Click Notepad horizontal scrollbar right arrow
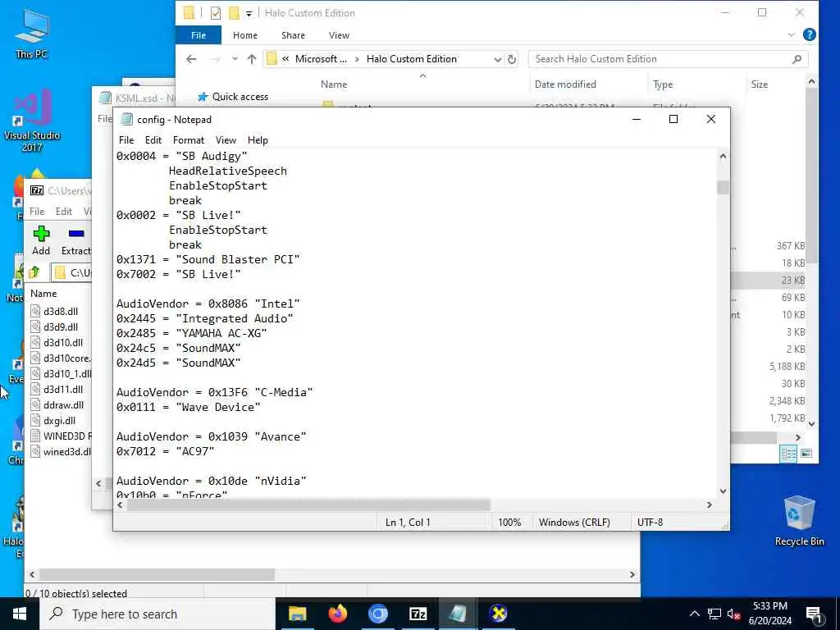The height and width of the screenshot is (630, 840). [x=710, y=504]
